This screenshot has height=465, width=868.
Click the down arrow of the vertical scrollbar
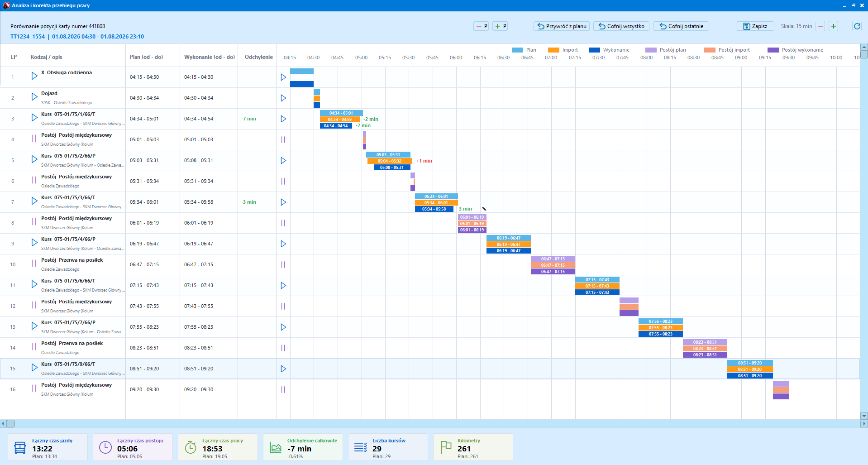coord(864,416)
